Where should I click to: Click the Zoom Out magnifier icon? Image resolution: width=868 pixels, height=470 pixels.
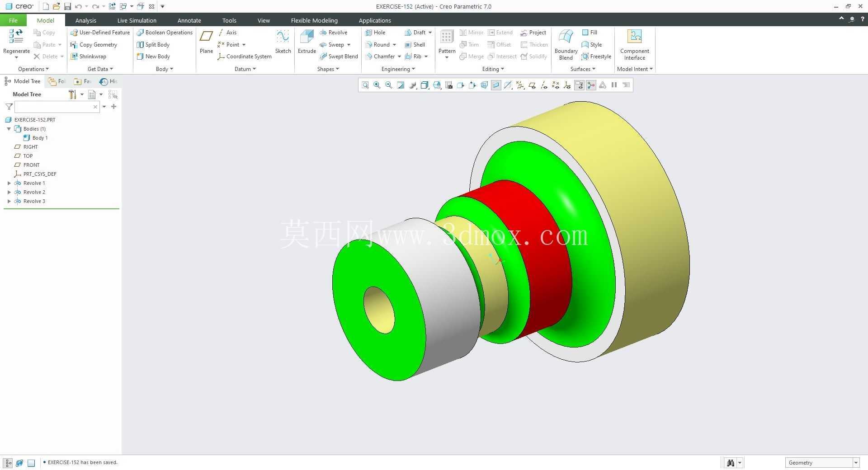388,85
